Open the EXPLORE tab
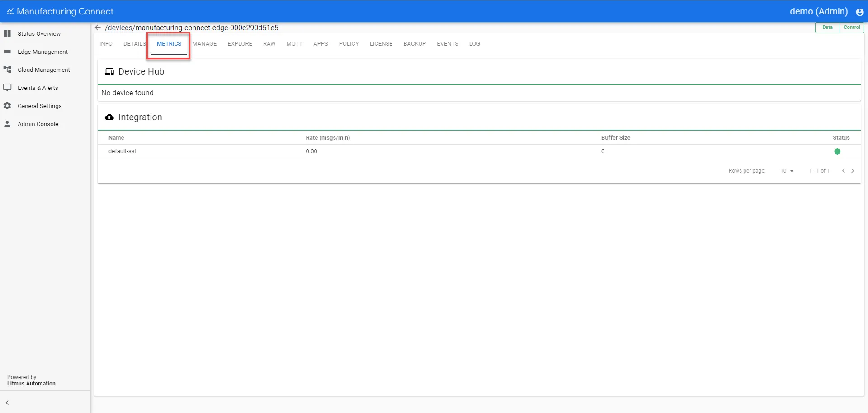868x413 pixels. tap(240, 44)
